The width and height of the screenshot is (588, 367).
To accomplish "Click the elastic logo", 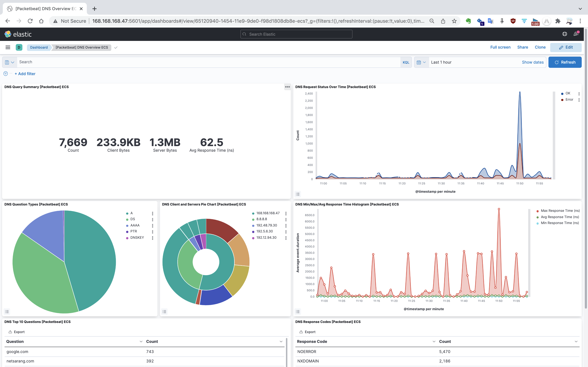I will pos(18,34).
